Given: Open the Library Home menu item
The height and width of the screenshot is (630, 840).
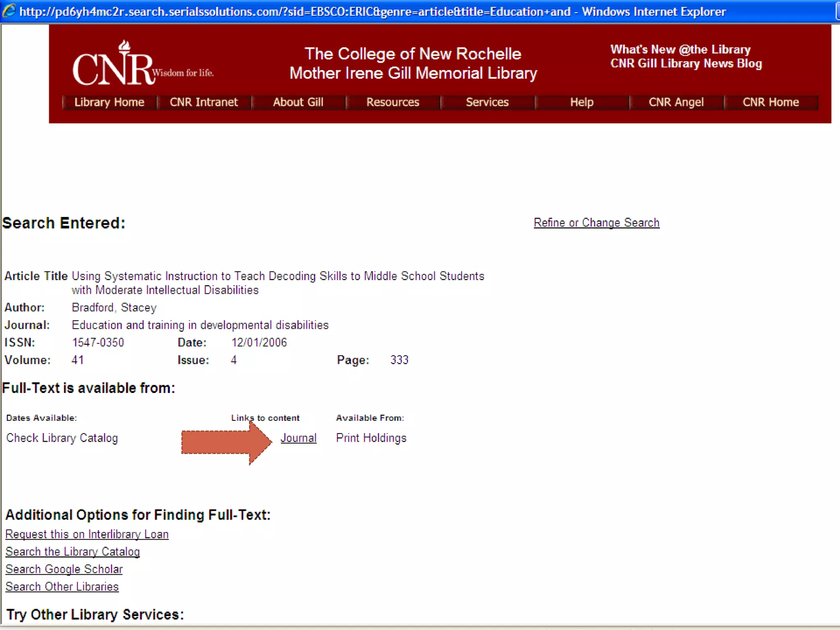Looking at the screenshot, I should point(109,102).
